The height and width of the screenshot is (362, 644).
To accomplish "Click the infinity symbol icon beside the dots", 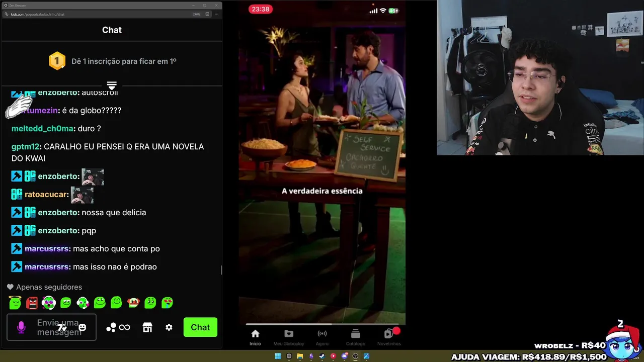I will point(124,327).
